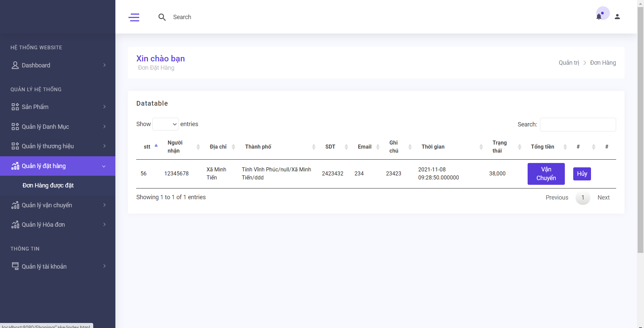The height and width of the screenshot is (328, 644).
Task: Click the Sản Phẩm grid icon
Action: [15, 107]
